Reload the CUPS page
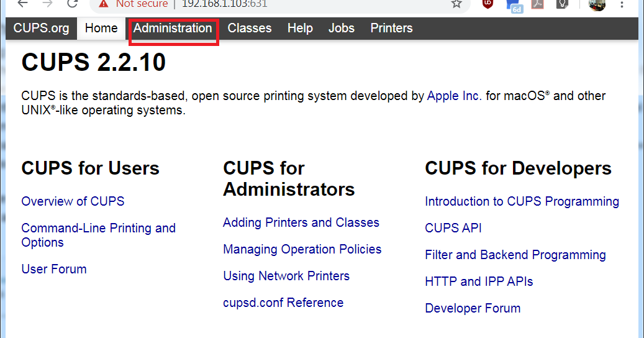Screen dimensions: 644x338 click(73, 3)
